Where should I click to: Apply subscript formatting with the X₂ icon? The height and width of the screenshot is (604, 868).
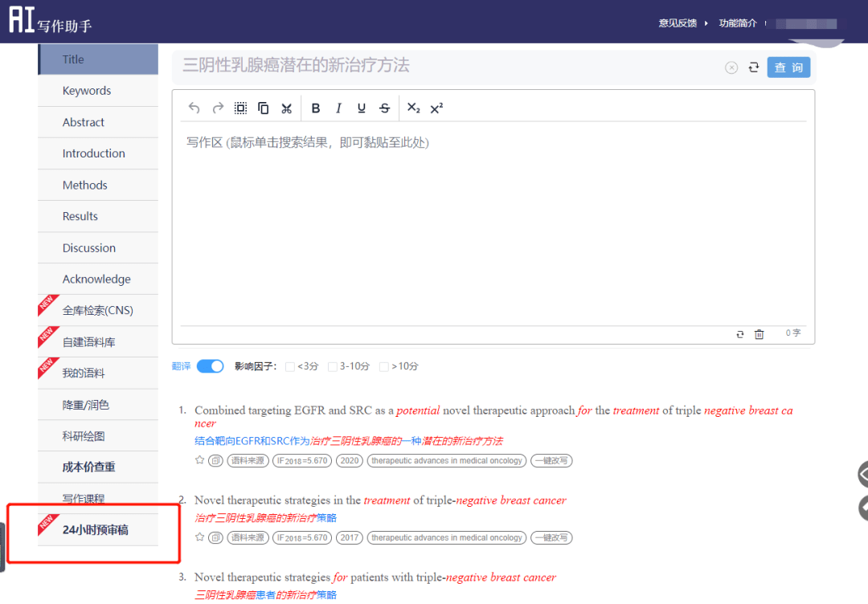click(x=412, y=108)
